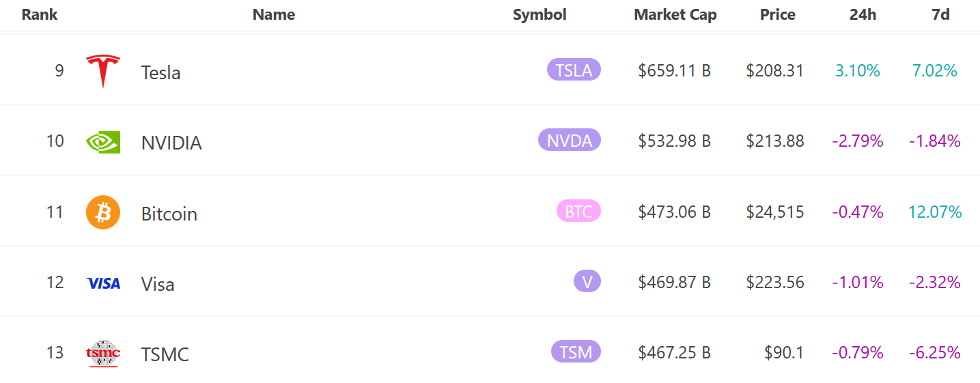Open the Tesla name link
Viewport: 980px width, 383px height.
[x=160, y=72]
